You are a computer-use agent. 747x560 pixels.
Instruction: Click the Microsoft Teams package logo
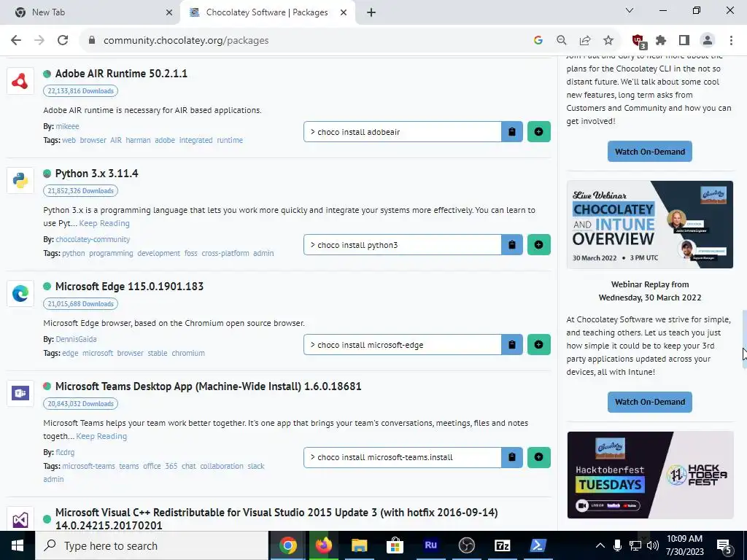click(20, 393)
